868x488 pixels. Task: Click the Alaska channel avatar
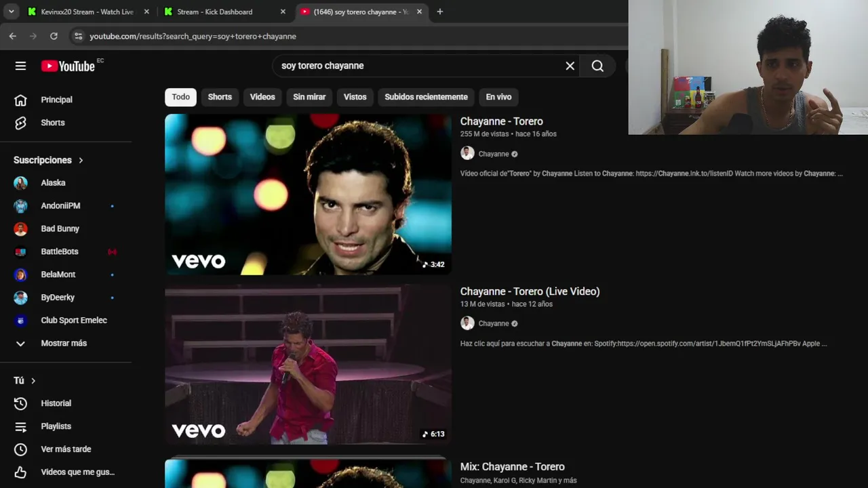point(20,183)
